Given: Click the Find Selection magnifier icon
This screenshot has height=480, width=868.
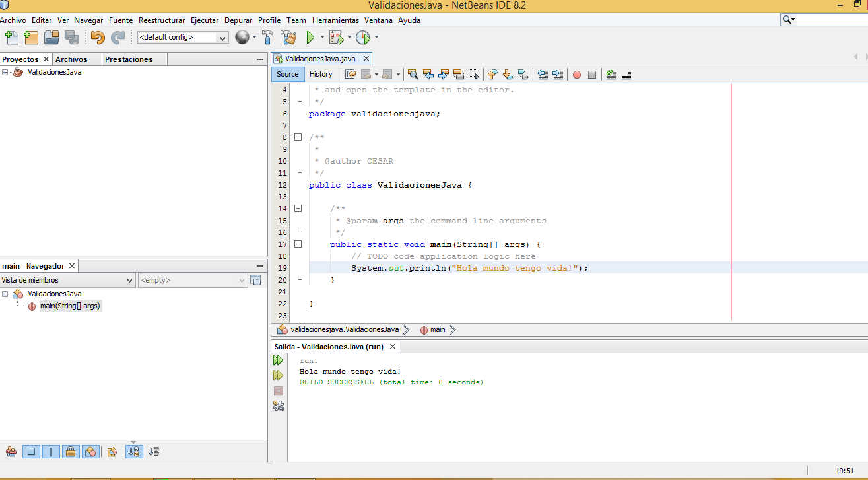Looking at the screenshot, I should pos(413,75).
